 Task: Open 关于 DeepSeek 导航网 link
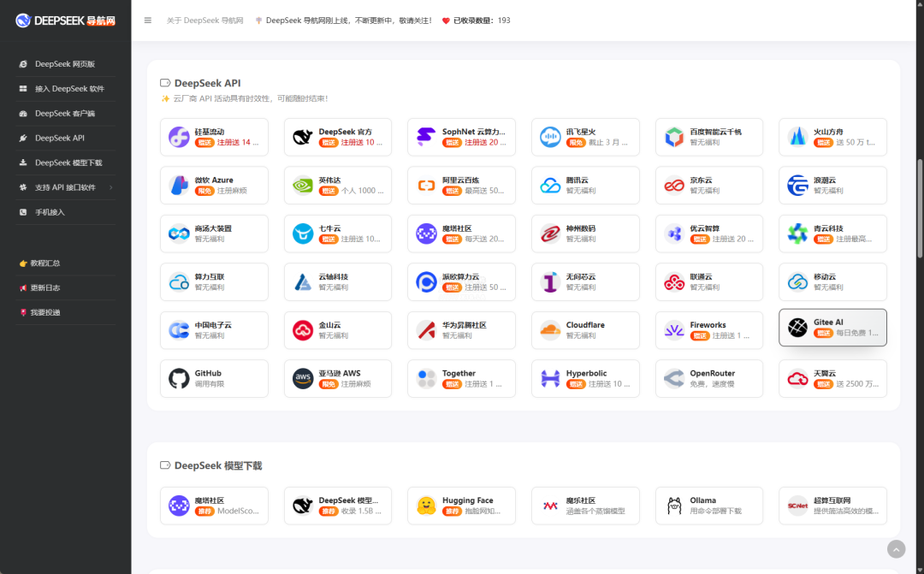(204, 20)
